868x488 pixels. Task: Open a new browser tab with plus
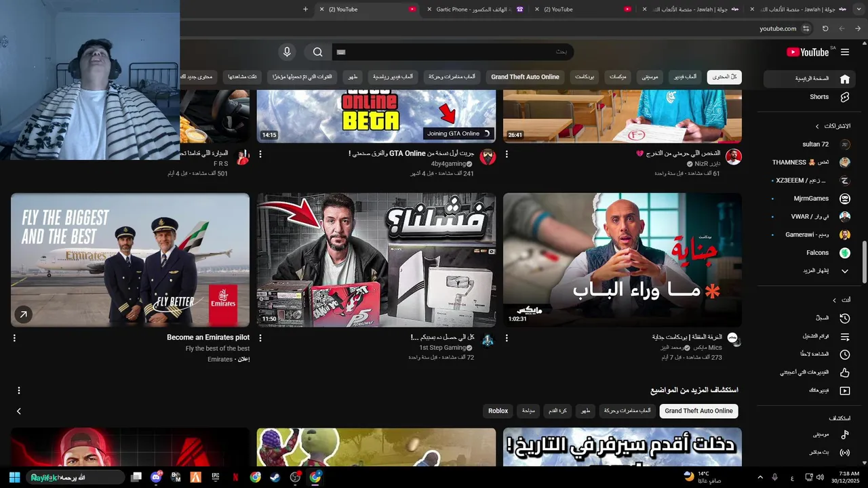point(305,9)
